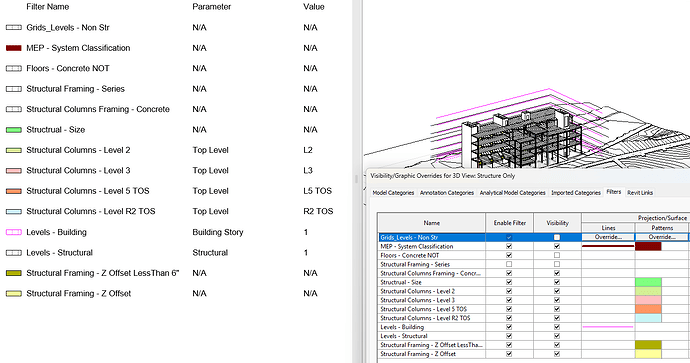Click pink pattern swatch for Structural Columns - Level 3
The width and height of the screenshot is (690, 363).
point(648,300)
